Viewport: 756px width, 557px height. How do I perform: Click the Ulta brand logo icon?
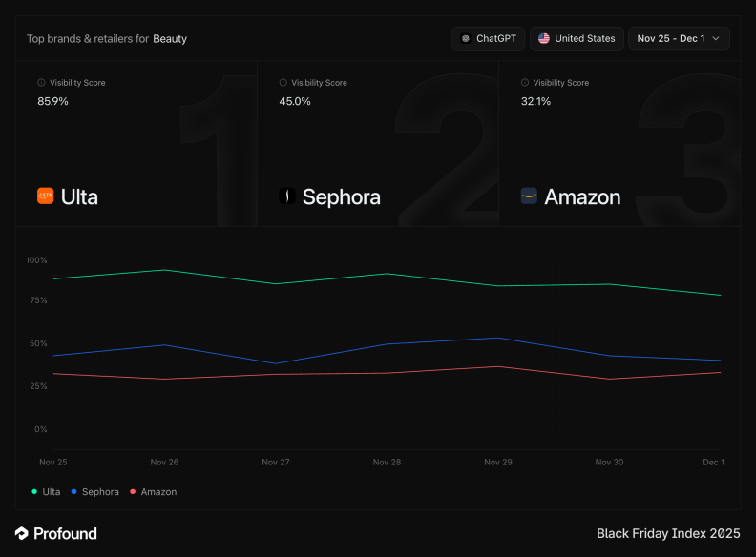pyautogui.click(x=45, y=196)
